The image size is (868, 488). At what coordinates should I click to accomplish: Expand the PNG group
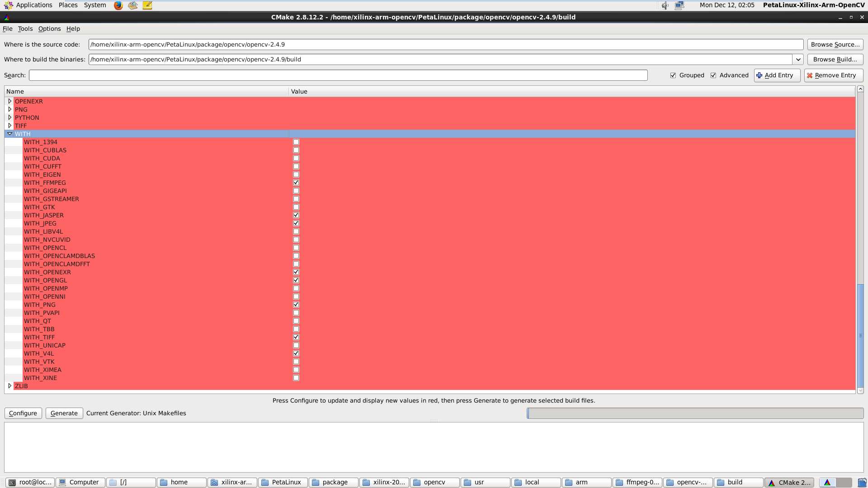[x=9, y=109]
